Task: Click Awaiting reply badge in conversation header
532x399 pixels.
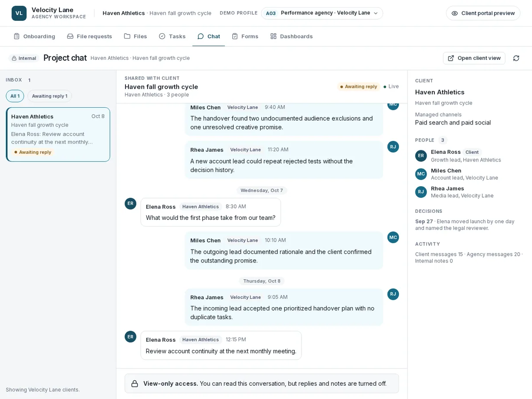Action: tap(358, 86)
